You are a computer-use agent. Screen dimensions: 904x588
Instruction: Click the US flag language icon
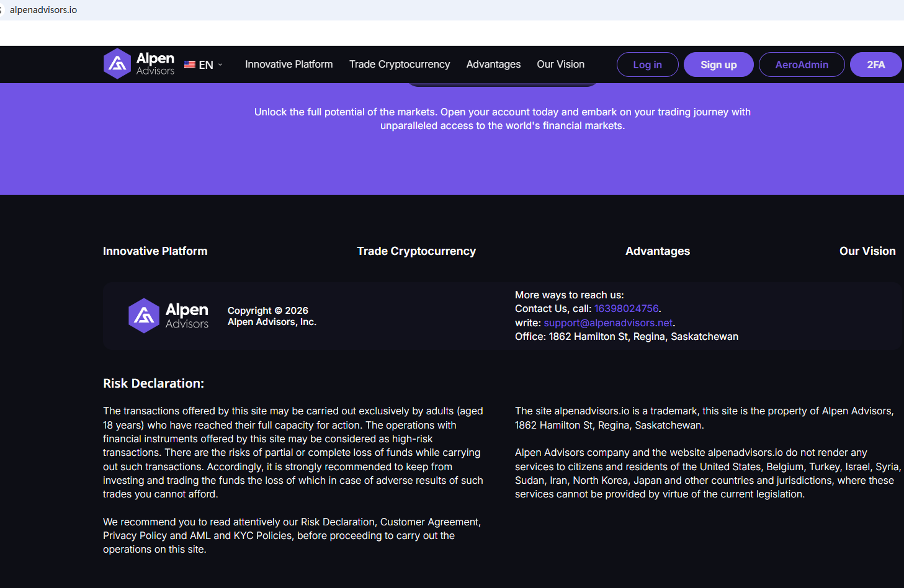[190, 65]
